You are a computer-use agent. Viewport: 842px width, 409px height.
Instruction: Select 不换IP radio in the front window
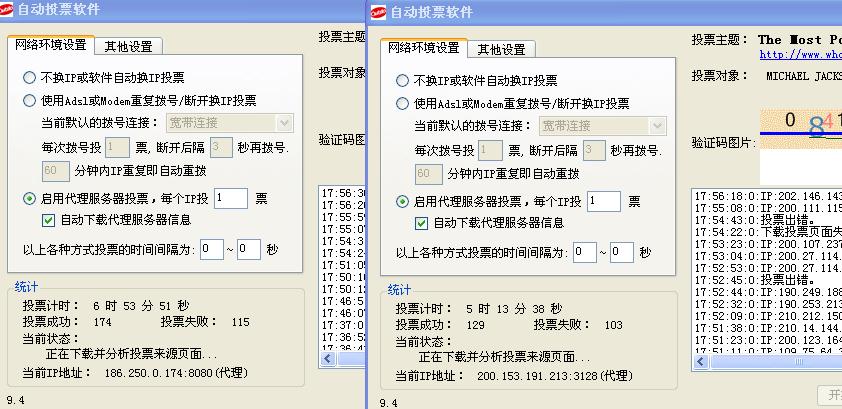point(403,81)
